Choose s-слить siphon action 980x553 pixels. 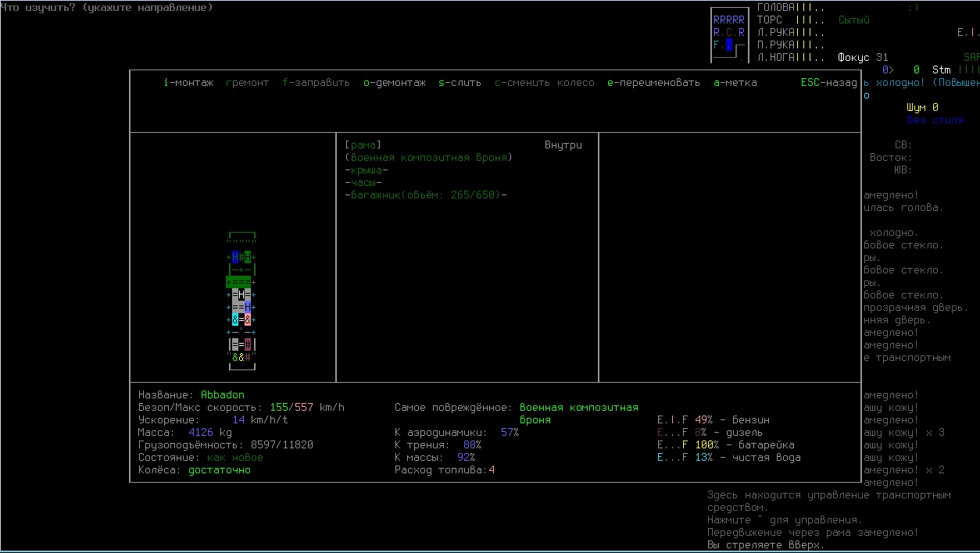pyautogui.click(x=460, y=83)
